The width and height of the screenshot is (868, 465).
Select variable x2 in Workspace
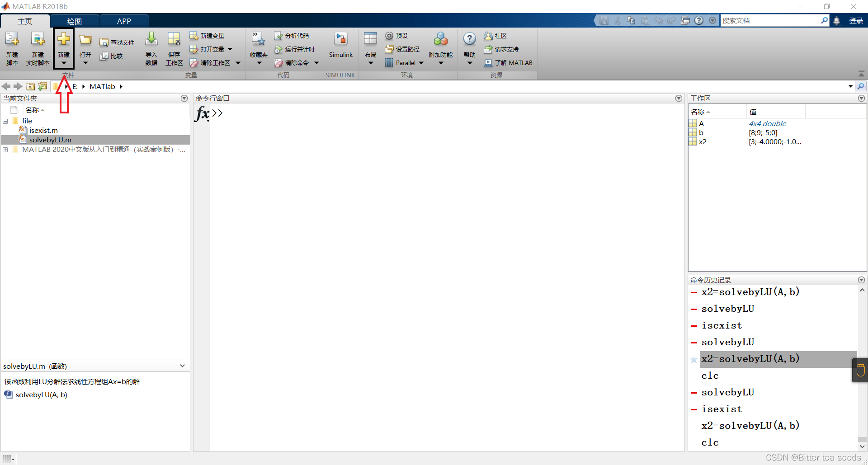pos(703,142)
